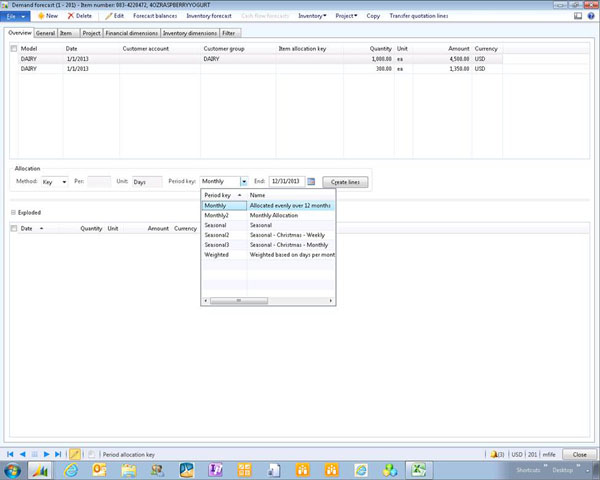Select the Monthly period key
Image resolution: width=600 pixels, height=480 pixels.
[268, 206]
